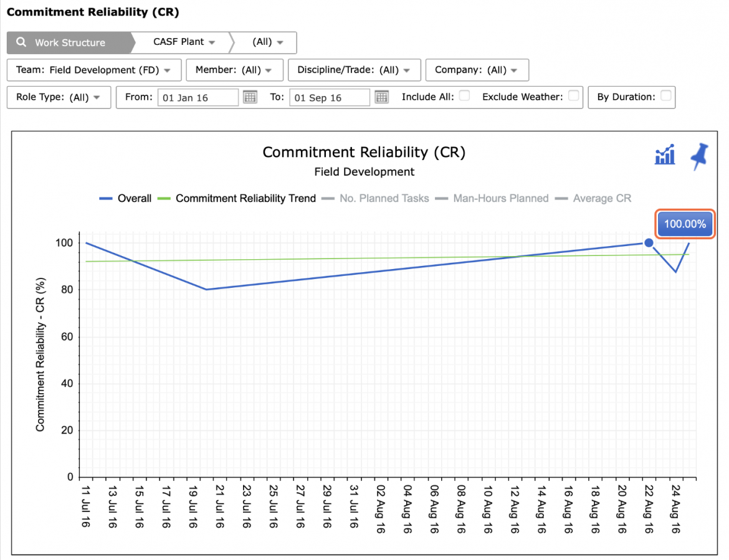This screenshot has width=729, height=560.
Task: Open the Member (All) dropdown
Action: (234, 70)
